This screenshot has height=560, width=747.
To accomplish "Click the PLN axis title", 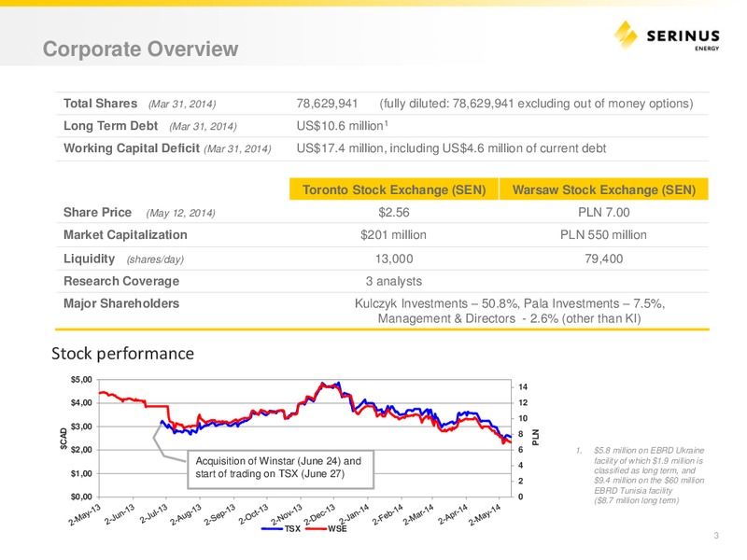I will (x=535, y=437).
